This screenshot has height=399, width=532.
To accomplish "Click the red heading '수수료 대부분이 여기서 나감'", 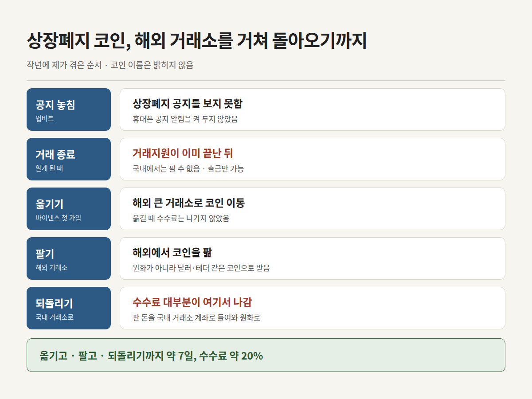I will 192,302.
